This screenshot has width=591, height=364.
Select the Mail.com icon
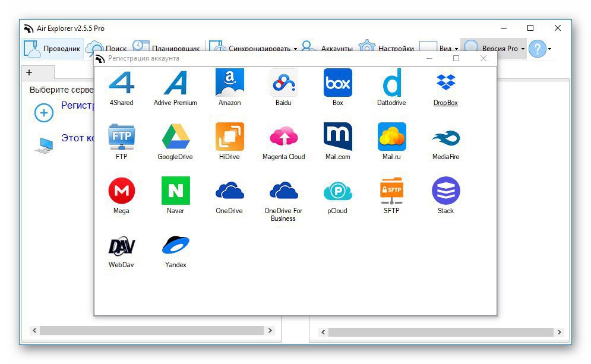(338, 137)
